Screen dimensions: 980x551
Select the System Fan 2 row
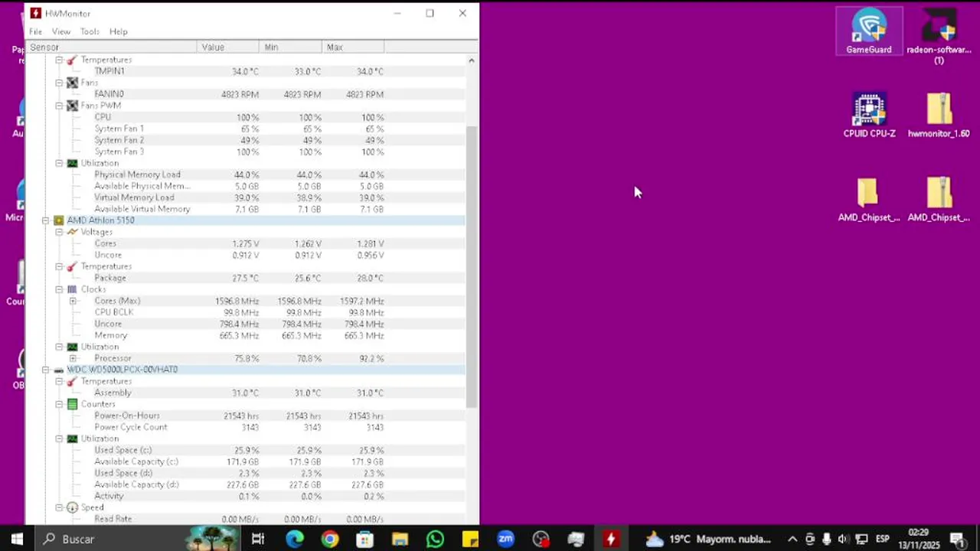pos(245,140)
